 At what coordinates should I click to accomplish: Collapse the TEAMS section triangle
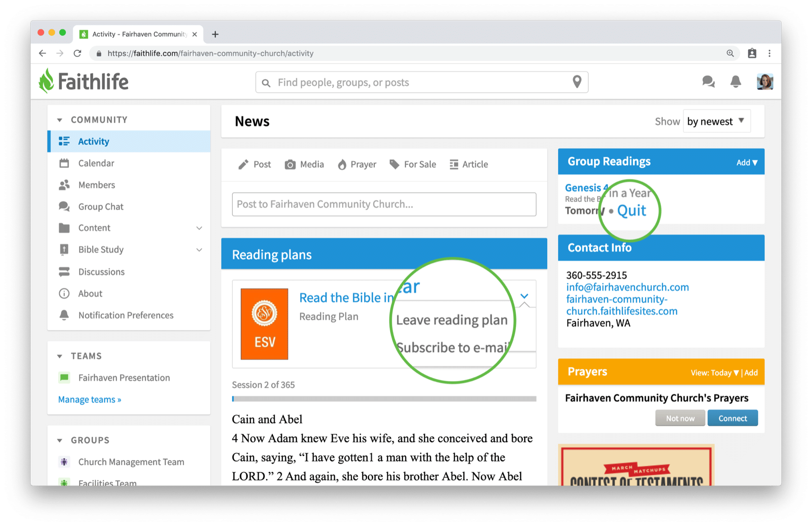(60, 356)
